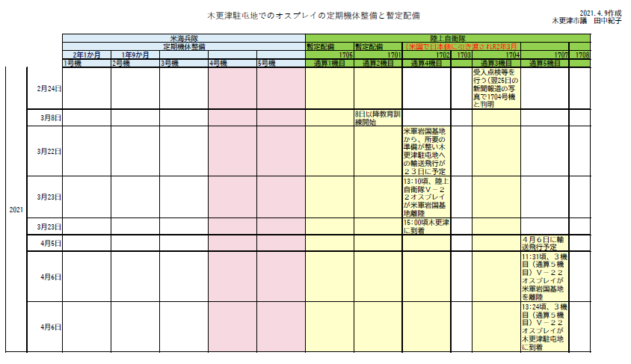Select 4月6日 label in the 11:31頃 row
The image size is (631, 364).
[x=51, y=277]
